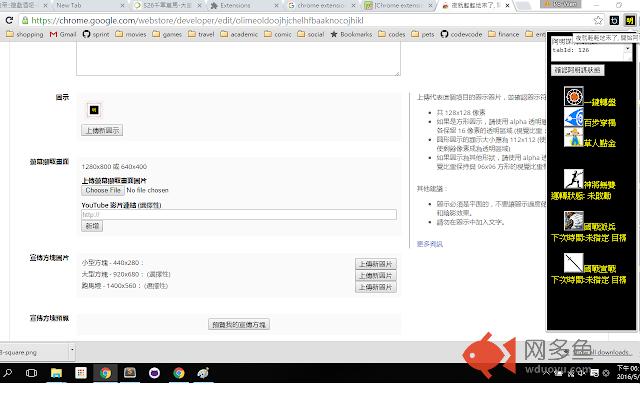Switch to the '526千軍萬馬' tab
This screenshot has width=640, height=400.
167,5
